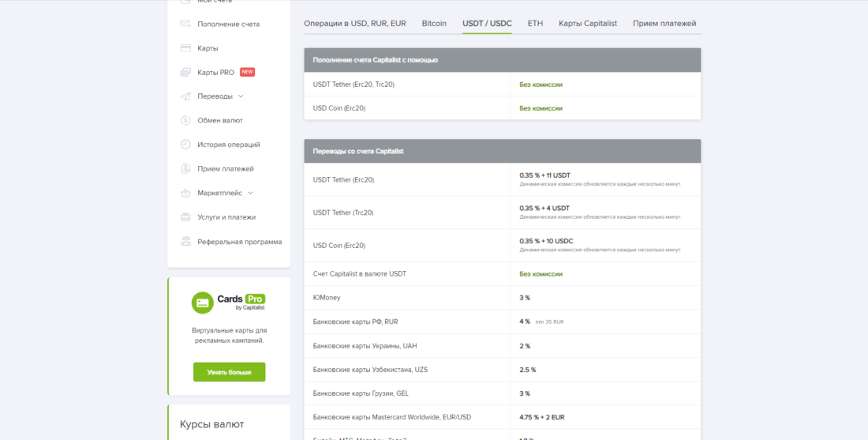Open the Прием платежей tab

[665, 23]
